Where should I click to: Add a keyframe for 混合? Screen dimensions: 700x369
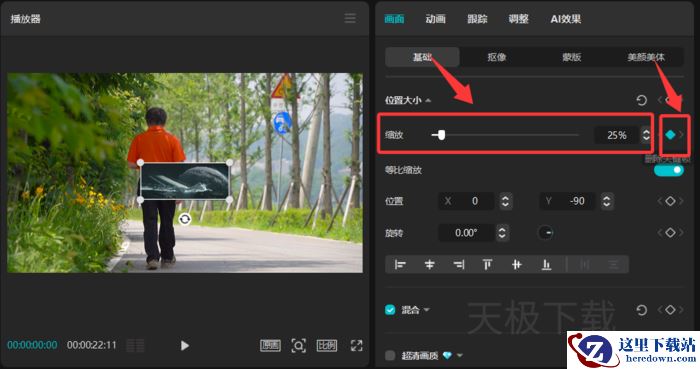(x=670, y=310)
